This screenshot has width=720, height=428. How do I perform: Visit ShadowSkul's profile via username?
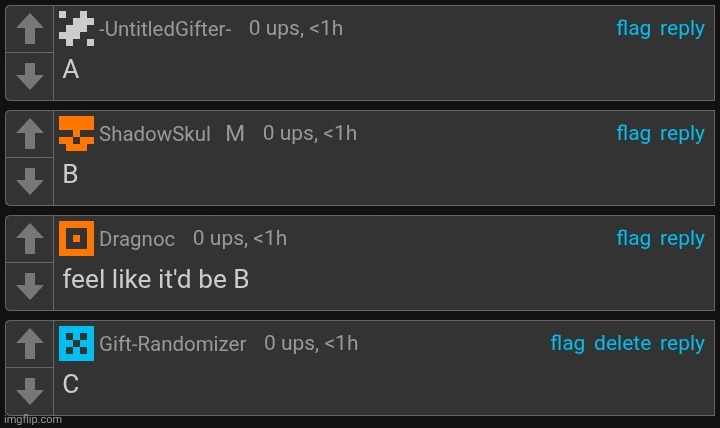coord(155,135)
